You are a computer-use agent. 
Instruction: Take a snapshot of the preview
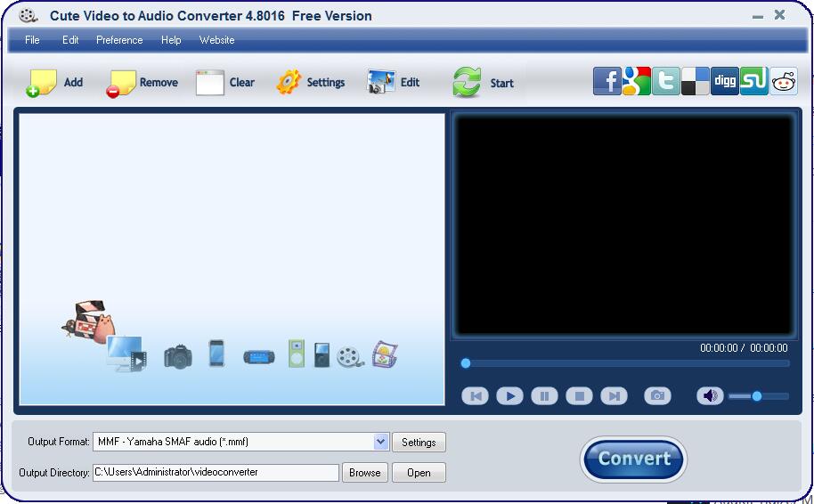tap(658, 396)
